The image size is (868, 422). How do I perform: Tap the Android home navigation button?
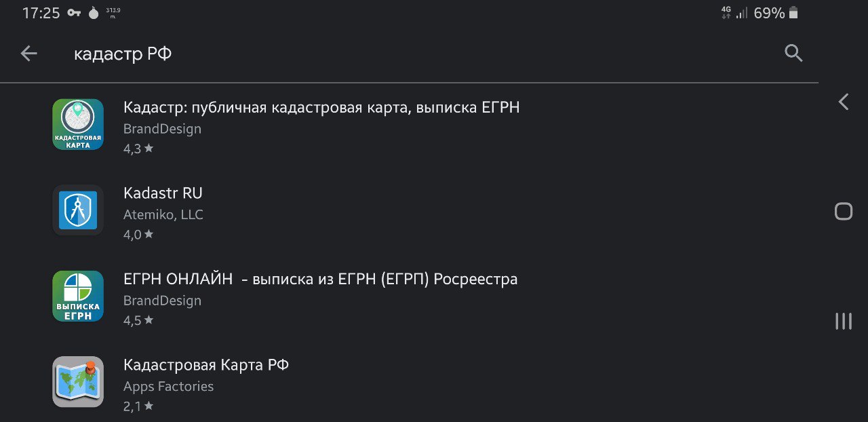click(x=844, y=211)
